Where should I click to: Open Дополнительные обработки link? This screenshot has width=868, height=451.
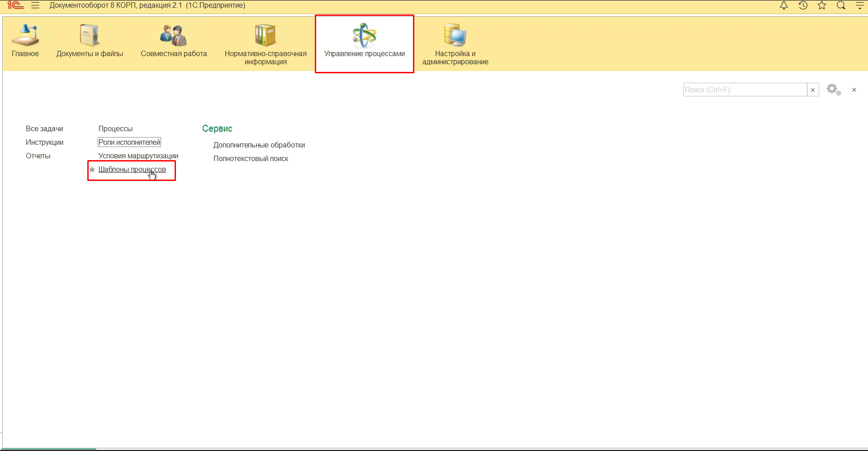click(x=259, y=145)
